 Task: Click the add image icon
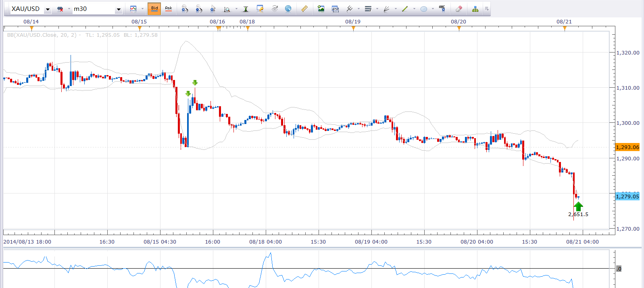click(x=321, y=8)
